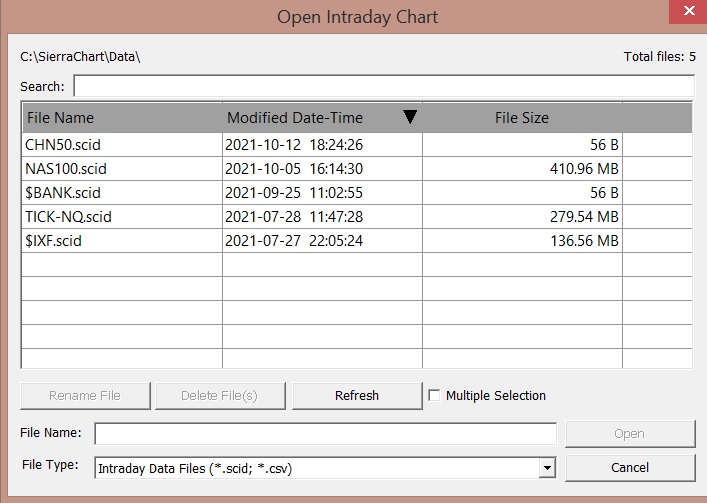Expand the File Type dropdown arrow
The height and width of the screenshot is (503, 707).
coord(546,467)
